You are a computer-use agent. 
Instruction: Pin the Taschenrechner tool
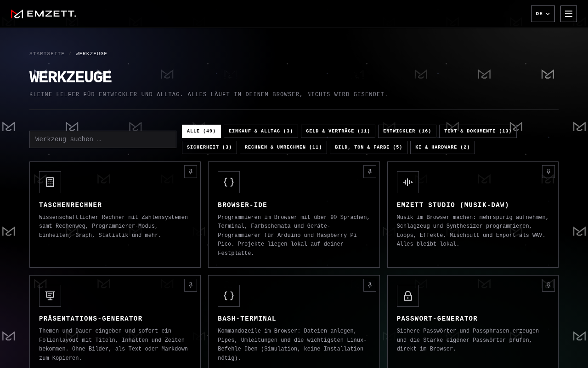pyautogui.click(x=191, y=172)
